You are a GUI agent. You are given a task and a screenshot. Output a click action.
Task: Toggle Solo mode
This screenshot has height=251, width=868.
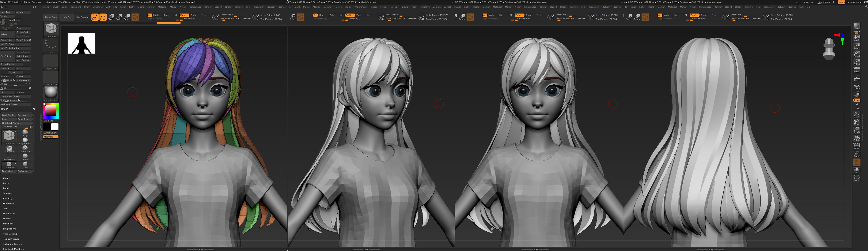point(857,171)
